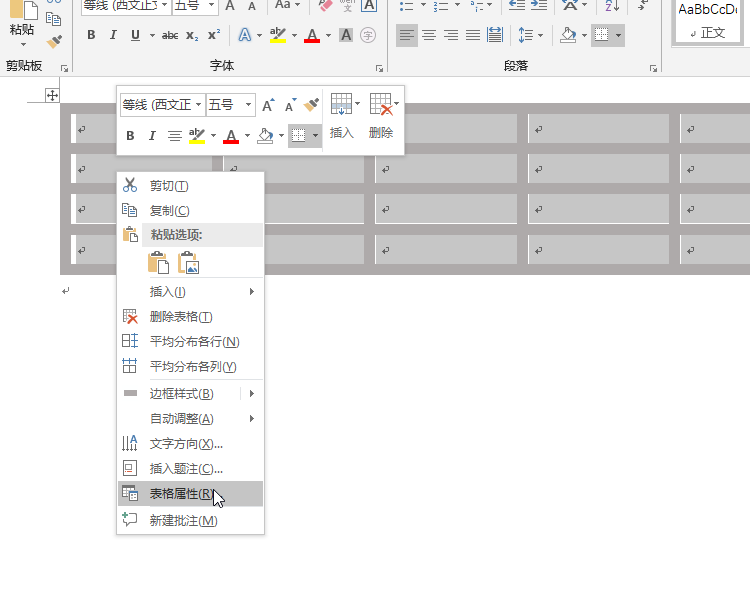Paste keeping source formatting option
The height and width of the screenshot is (600, 750).
158,263
